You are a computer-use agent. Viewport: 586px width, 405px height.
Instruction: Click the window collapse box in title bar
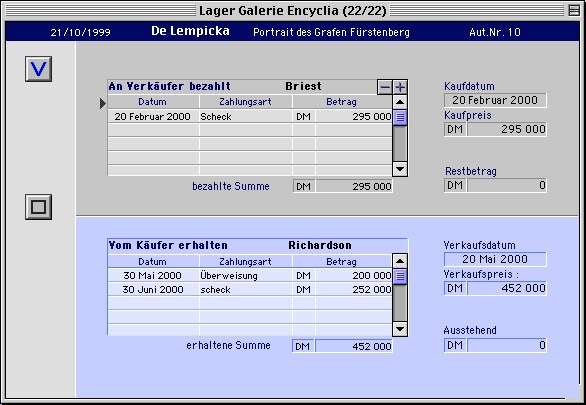click(x=574, y=10)
